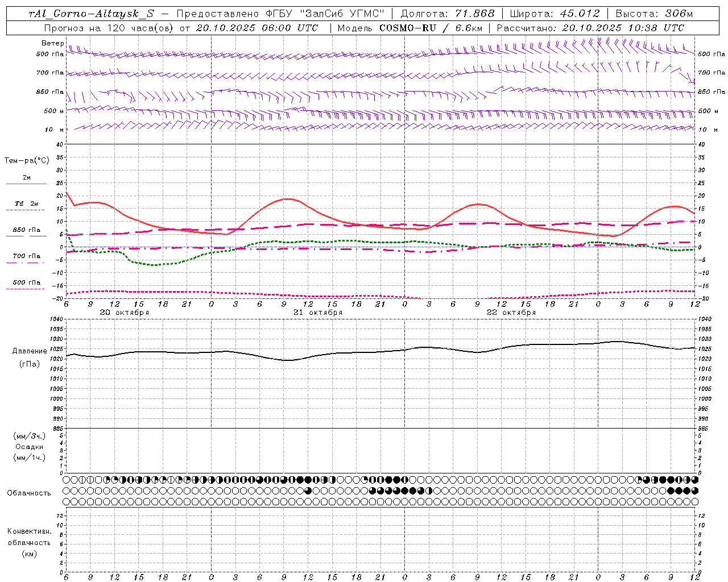The width and height of the screenshot is (728, 582).
Task: Select the Долгота: 71.868 value
Action: (x=448, y=14)
